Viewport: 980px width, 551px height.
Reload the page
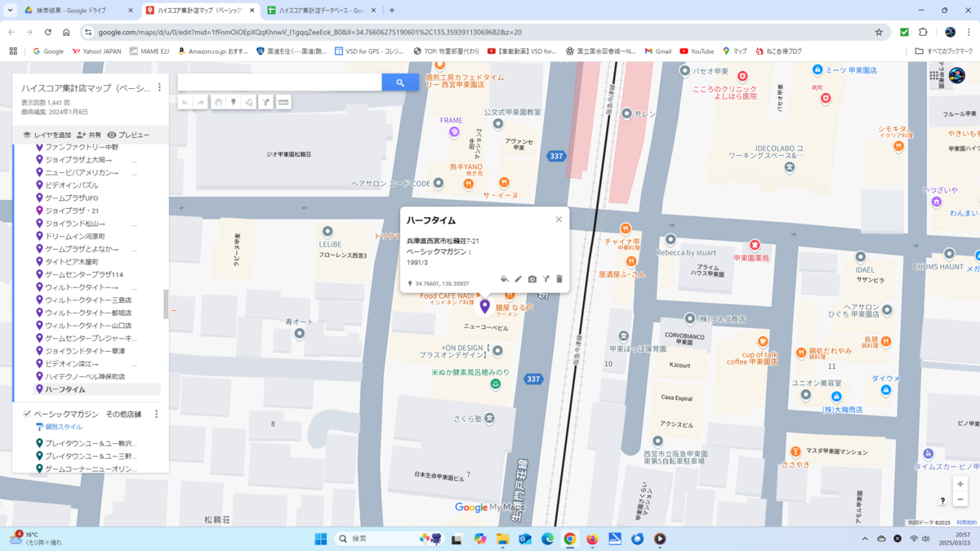click(x=47, y=33)
